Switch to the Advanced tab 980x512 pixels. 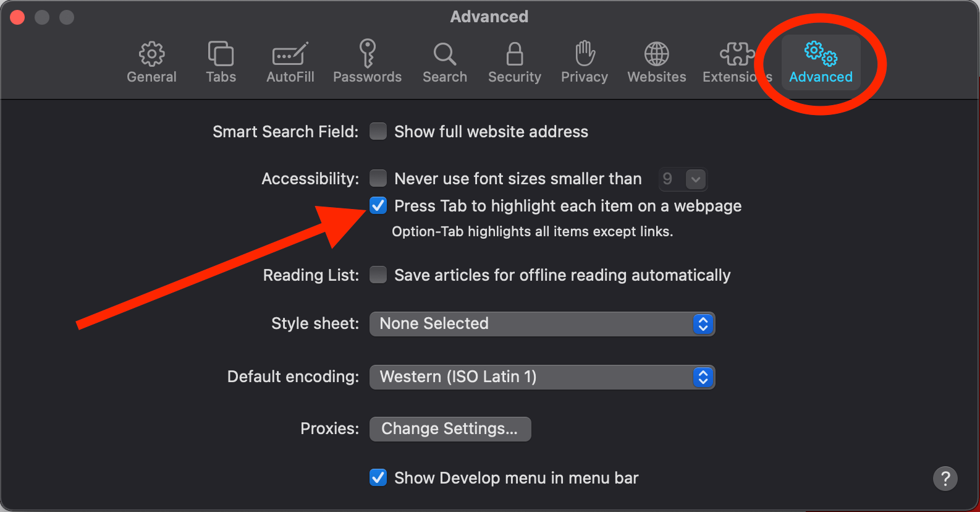pos(821,62)
